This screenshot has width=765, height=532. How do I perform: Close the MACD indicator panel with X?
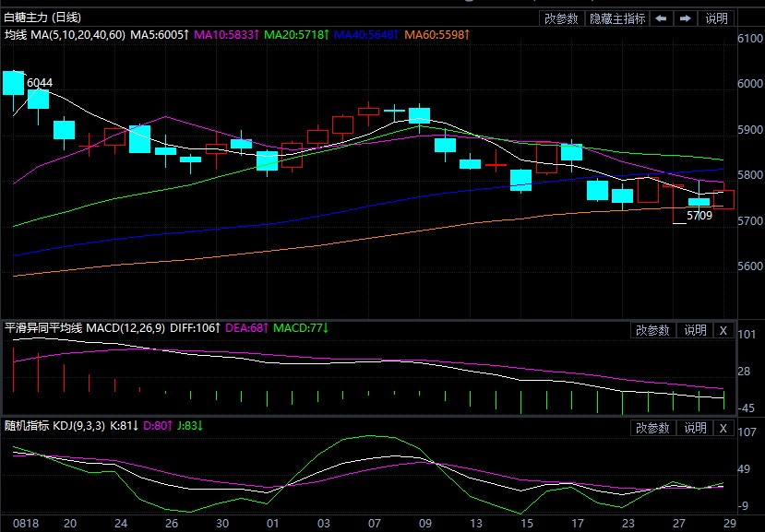pos(723,330)
